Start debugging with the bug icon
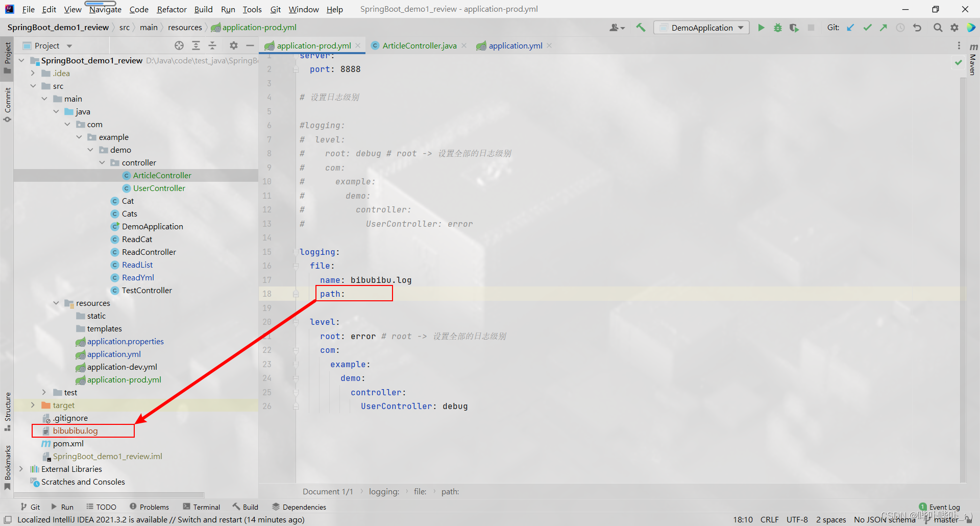Viewport: 980px width, 526px height. point(777,28)
